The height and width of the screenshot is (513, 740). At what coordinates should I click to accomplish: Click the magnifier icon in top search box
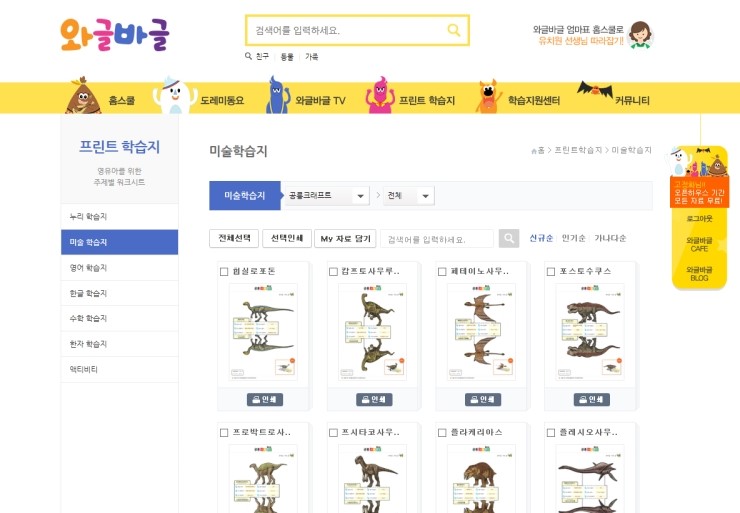[x=454, y=30]
